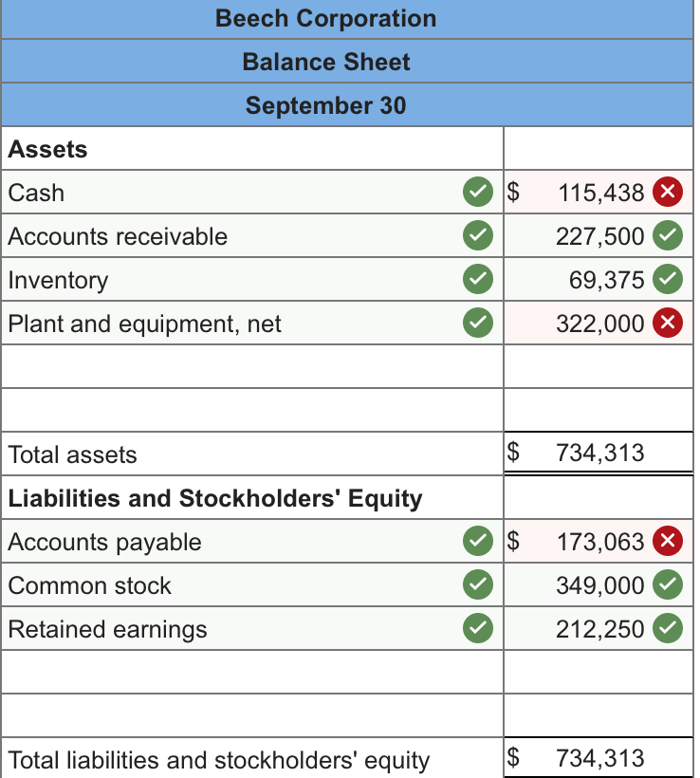Click green check after the Inventory label
This screenshot has height=778, width=700.
tap(478, 280)
